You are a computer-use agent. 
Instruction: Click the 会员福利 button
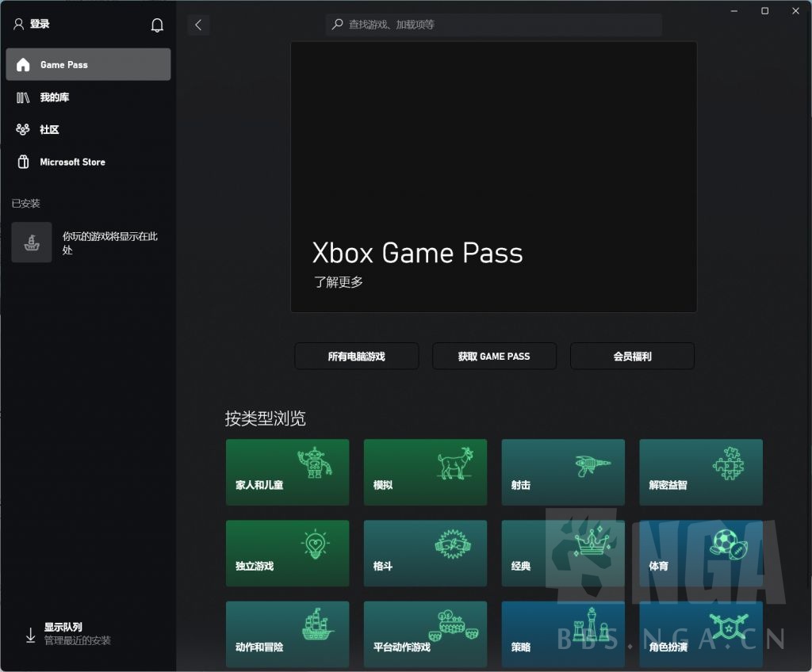632,356
